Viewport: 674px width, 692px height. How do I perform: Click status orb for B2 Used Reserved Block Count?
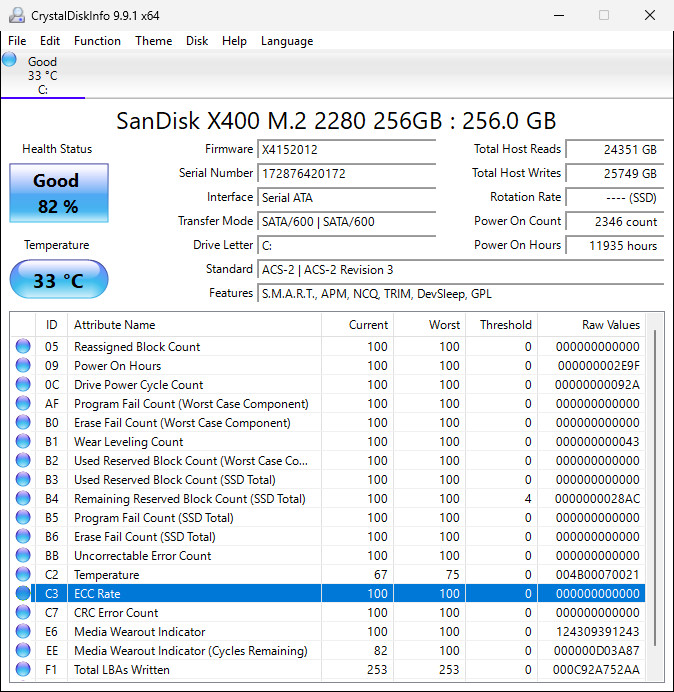click(23, 460)
